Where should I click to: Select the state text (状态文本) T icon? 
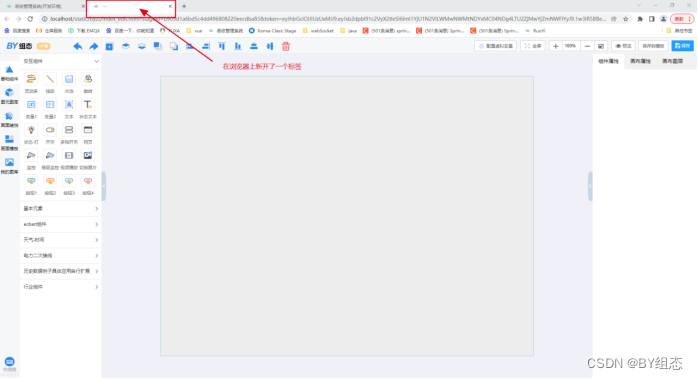coord(88,105)
